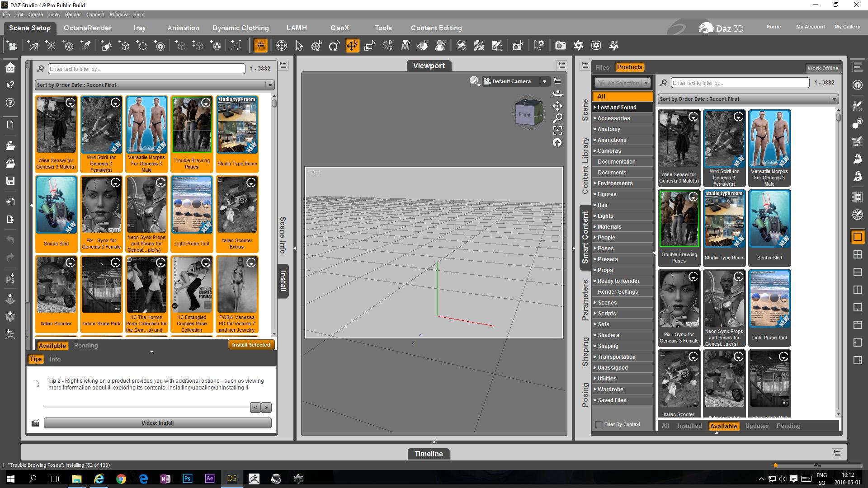
Task: Click the Node Selection arrow tool
Action: click(x=299, y=46)
